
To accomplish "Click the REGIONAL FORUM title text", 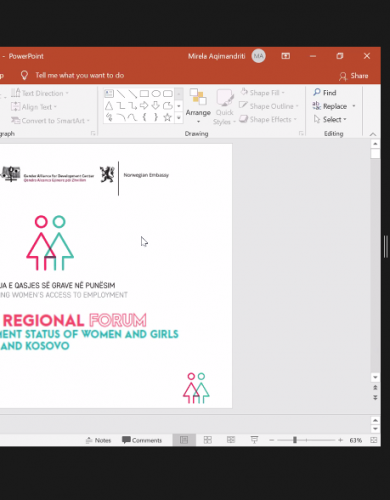I will pos(75,320).
